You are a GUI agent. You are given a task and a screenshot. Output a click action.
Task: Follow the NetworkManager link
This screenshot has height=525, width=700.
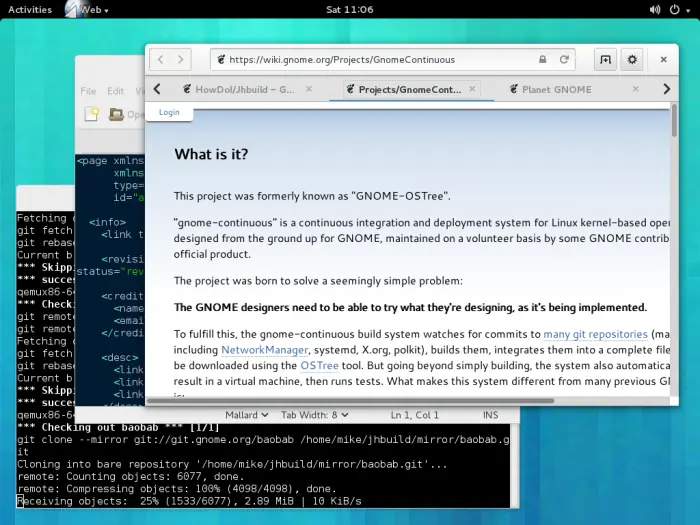tap(264, 350)
